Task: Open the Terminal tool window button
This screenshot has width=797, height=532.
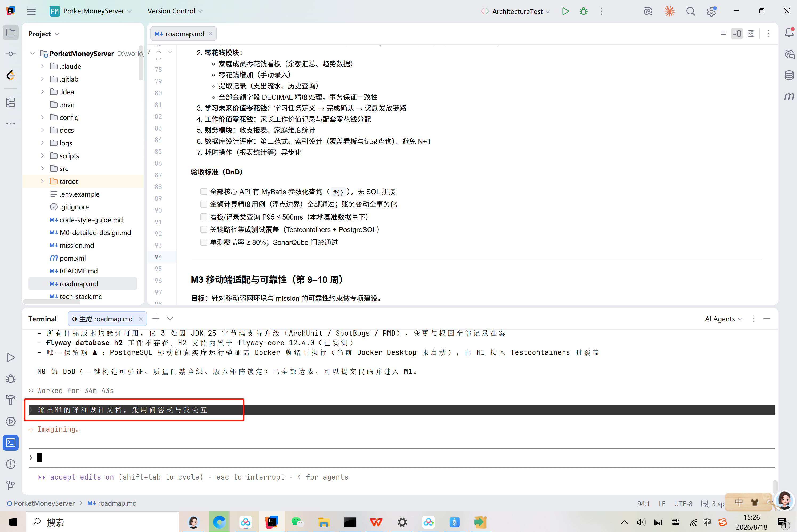Action: point(10,442)
